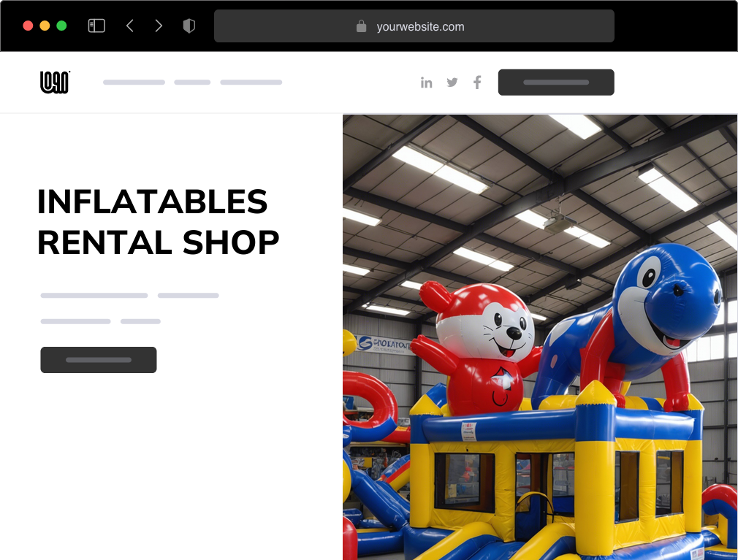738x560 pixels.
Task: Click the red close window button
Action: click(x=28, y=26)
